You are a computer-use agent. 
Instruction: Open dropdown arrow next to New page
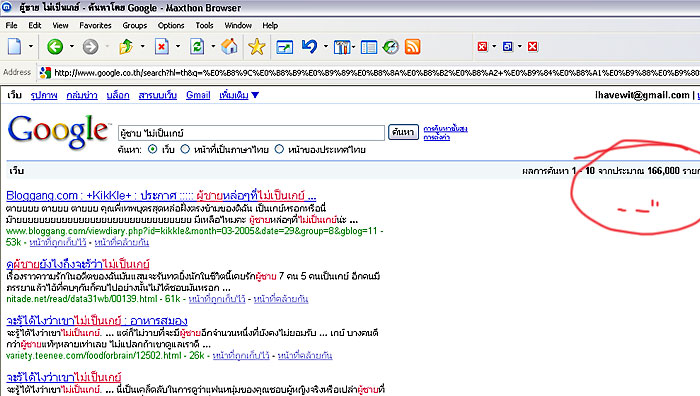pyautogui.click(x=31, y=46)
